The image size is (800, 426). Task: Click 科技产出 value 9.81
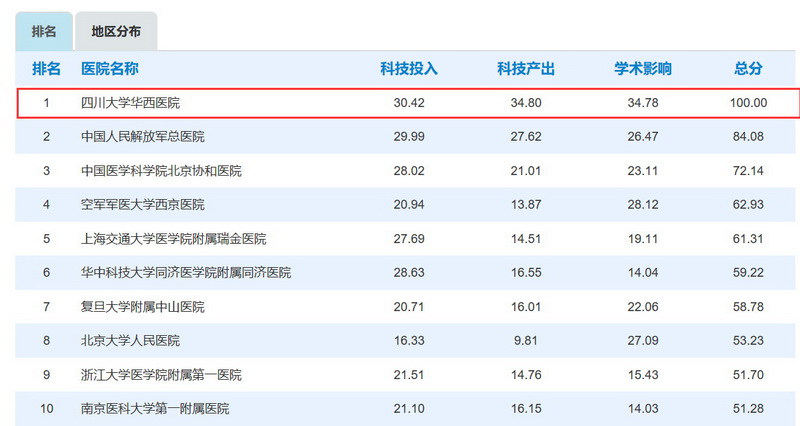526,340
